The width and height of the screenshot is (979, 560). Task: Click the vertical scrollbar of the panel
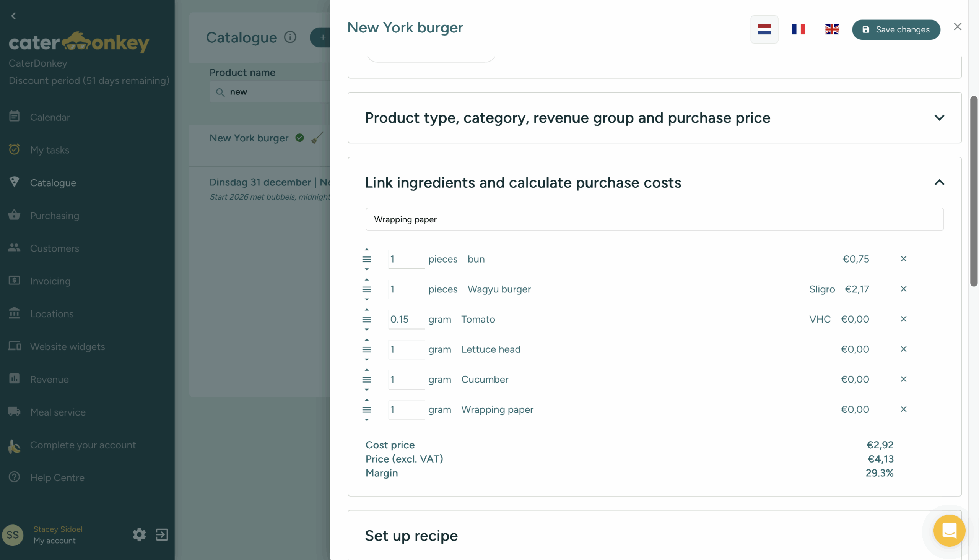tap(973, 191)
